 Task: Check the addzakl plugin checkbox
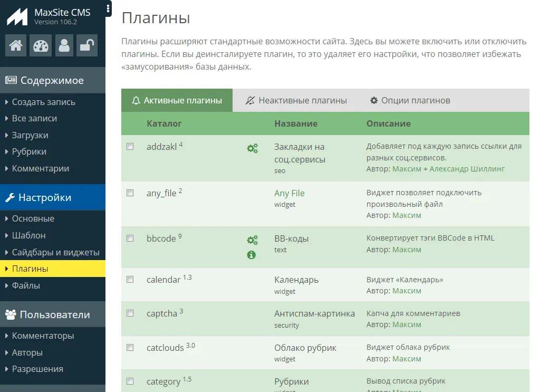[130, 147]
